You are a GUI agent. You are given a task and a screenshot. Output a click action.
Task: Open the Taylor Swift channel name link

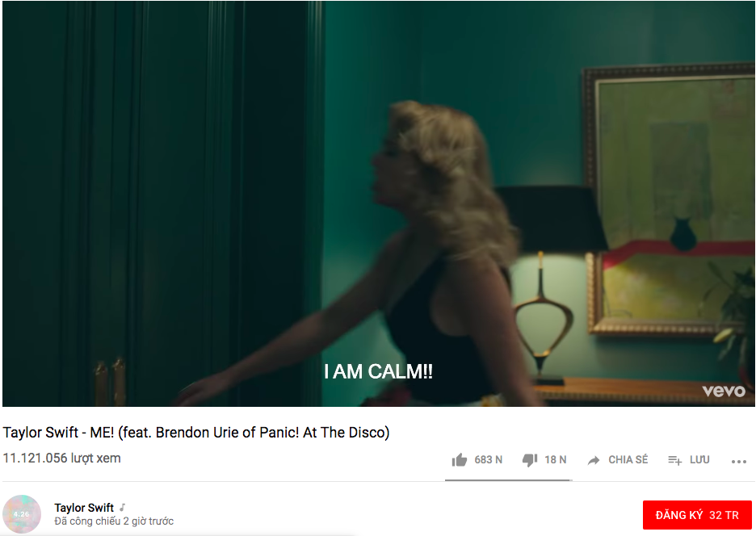[84, 508]
